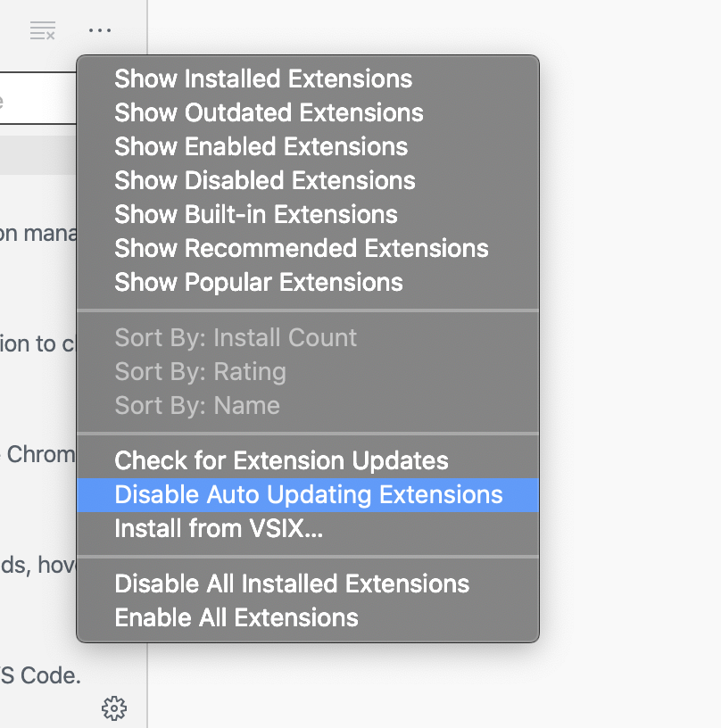Open the Manage settings gear icon
Image resolution: width=721 pixels, height=728 pixels.
tap(114, 707)
